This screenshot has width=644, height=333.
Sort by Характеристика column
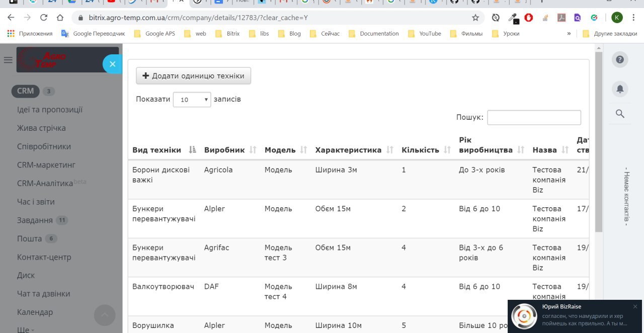[x=355, y=150]
